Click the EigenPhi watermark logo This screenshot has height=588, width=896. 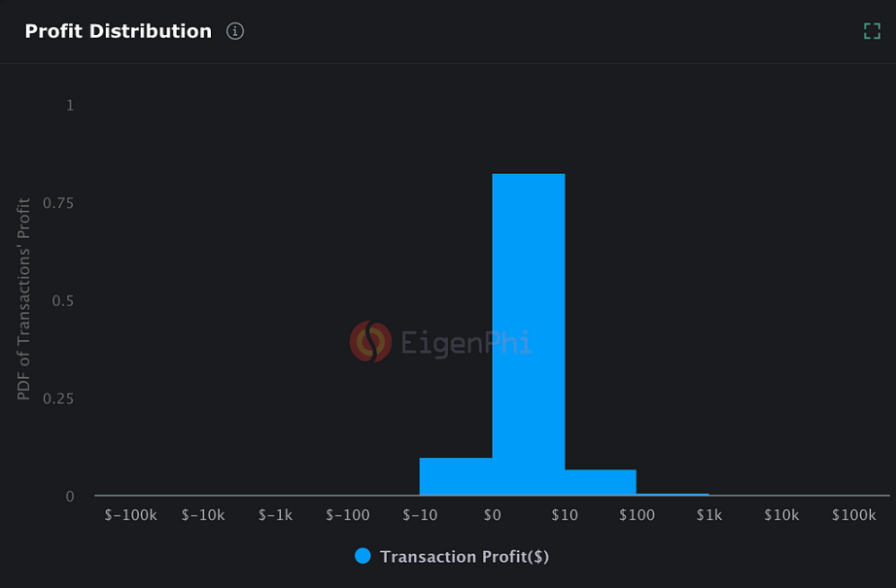370,342
